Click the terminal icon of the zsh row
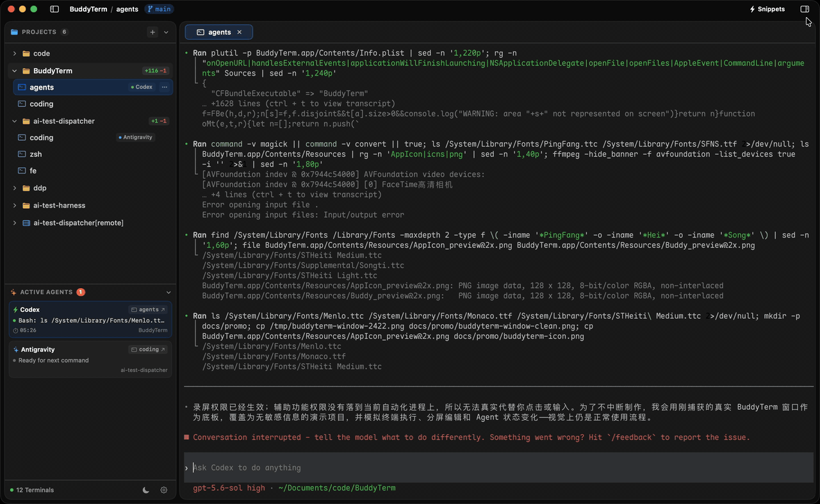This screenshot has width=820, height=504. point(22,154)
